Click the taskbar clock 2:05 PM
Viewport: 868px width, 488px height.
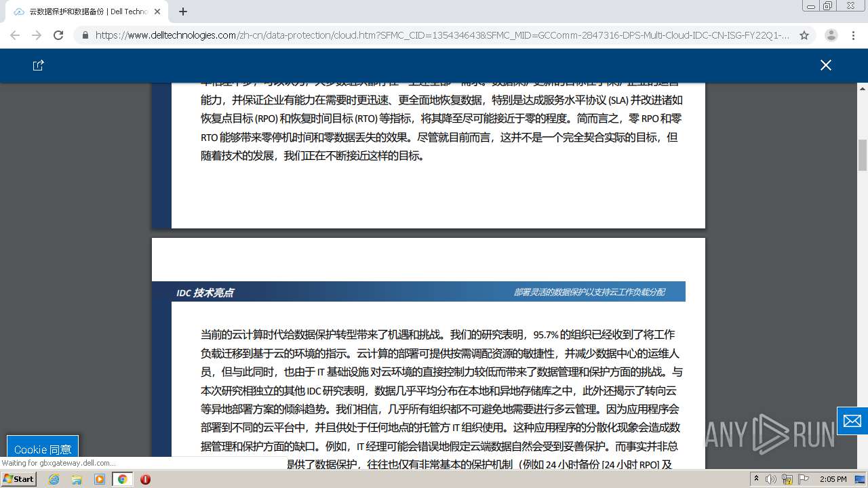833,479
